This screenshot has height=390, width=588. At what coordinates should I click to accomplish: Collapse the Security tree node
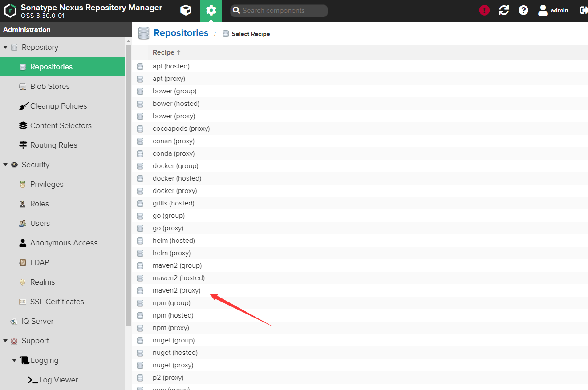(x=5, y=165)
